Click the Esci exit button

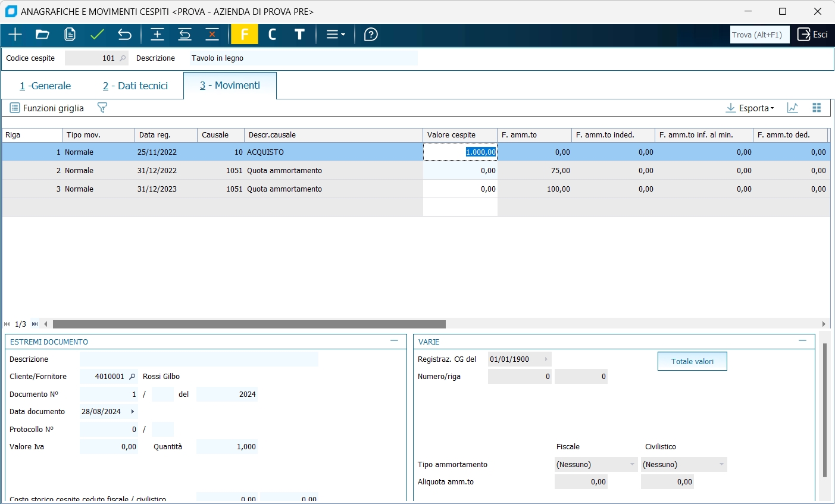812,35
